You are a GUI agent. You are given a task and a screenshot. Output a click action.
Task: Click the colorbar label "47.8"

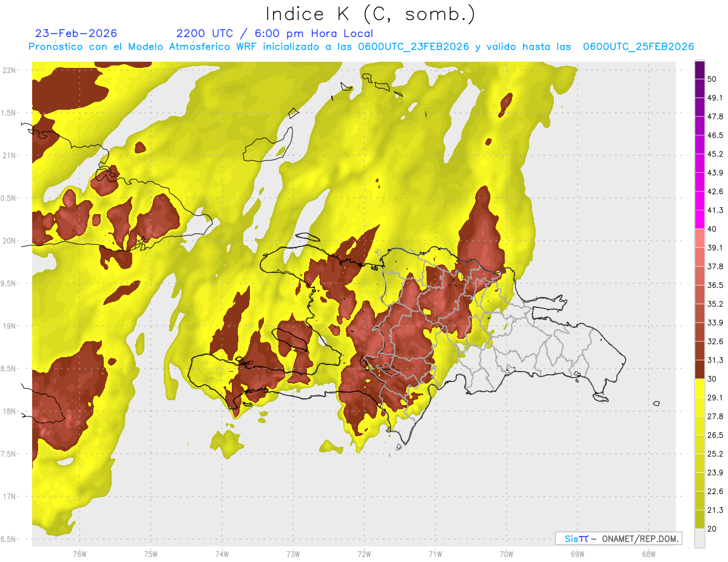coord(715,116)
